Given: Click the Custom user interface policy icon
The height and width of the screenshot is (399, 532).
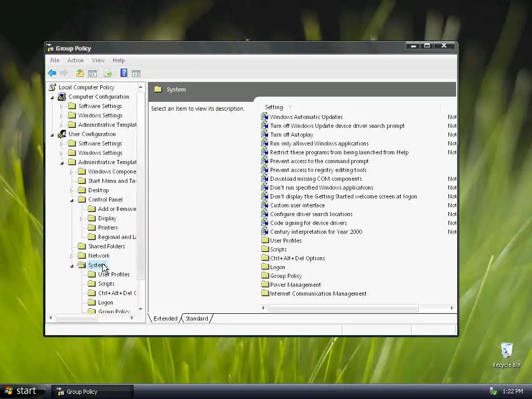Looking at the screenshot, I should point(264,205).
